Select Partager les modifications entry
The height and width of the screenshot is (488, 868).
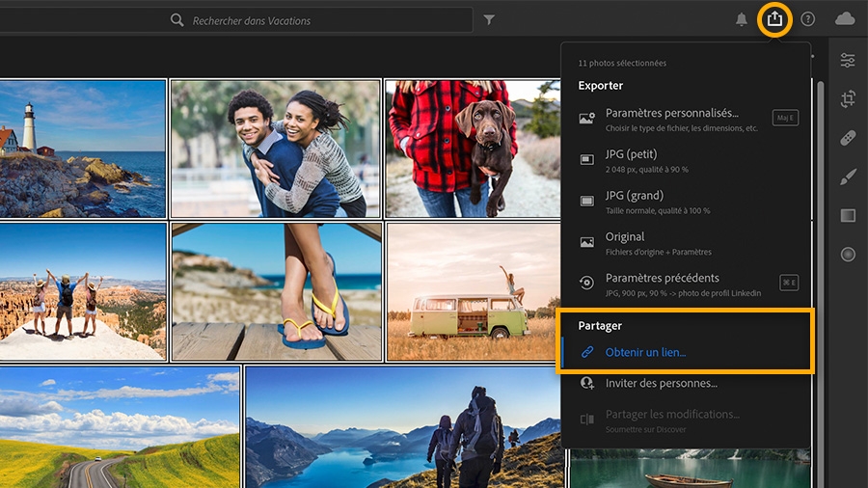pos(686,420)
